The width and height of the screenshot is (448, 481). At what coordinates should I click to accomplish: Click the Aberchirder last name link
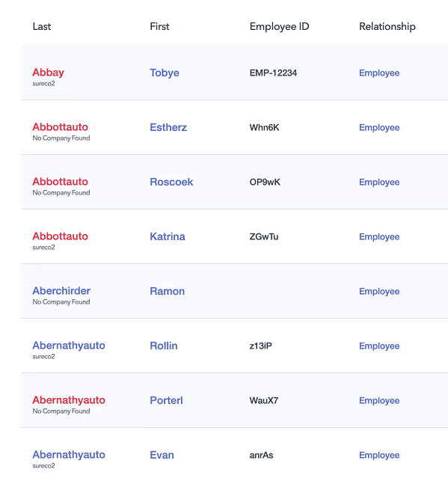[x=61, y=291]
